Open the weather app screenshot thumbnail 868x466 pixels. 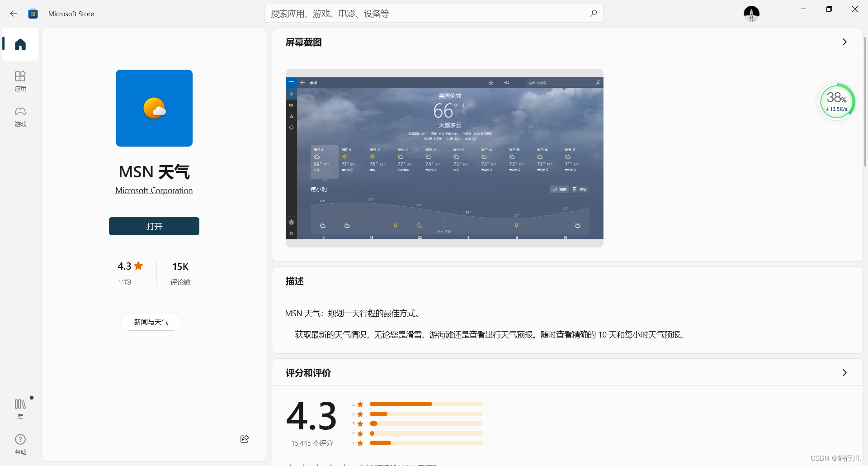click(444, 158)
